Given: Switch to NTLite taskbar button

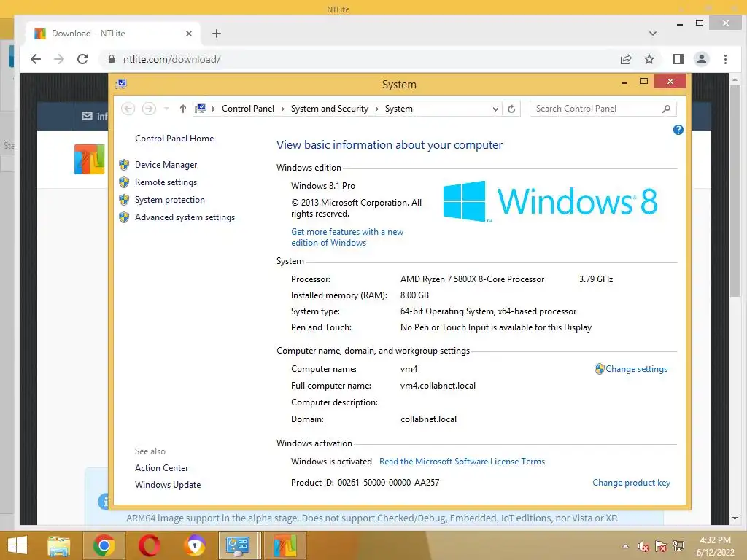Looking at the screenshot, I should [x=285, y=545].
